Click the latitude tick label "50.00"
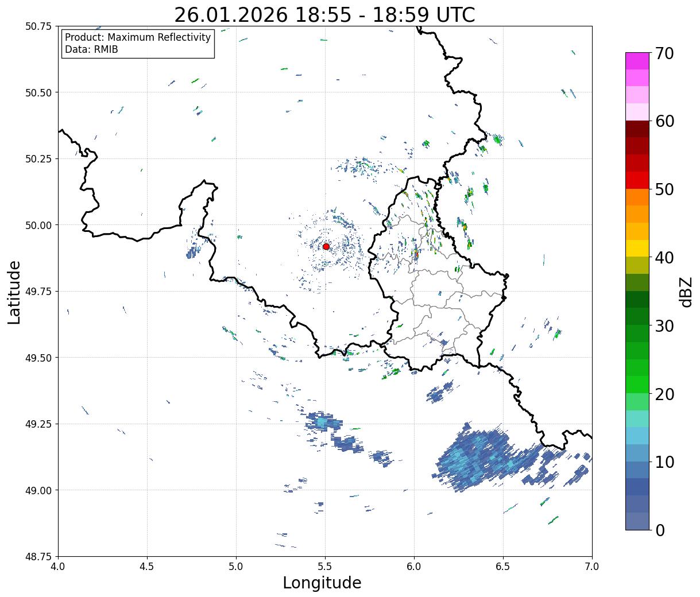This screenshot has width=700, height=597. coord(38,225)
